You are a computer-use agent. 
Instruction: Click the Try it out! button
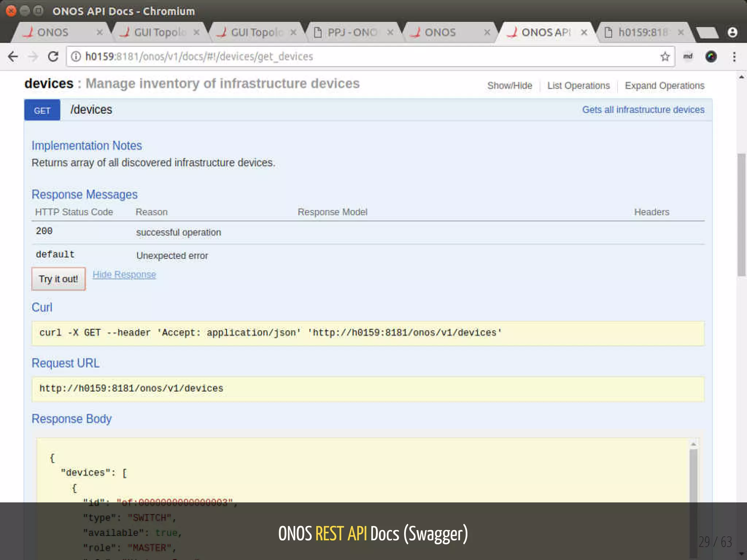pos(58,279)
